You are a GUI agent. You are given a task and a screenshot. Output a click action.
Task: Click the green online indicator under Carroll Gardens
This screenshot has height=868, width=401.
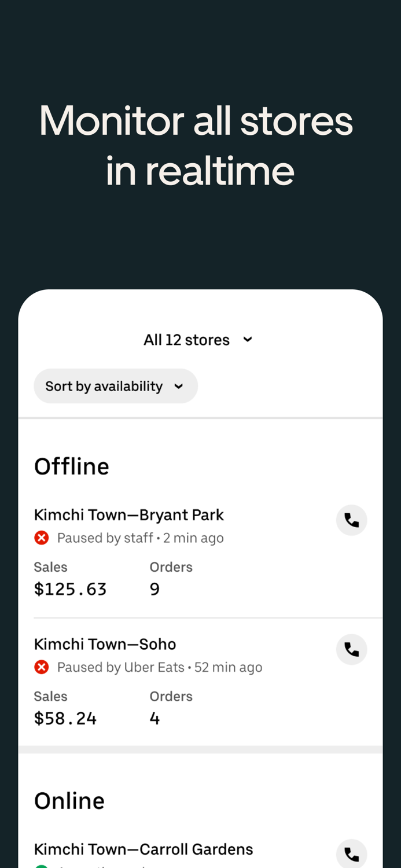pos(41,866)
